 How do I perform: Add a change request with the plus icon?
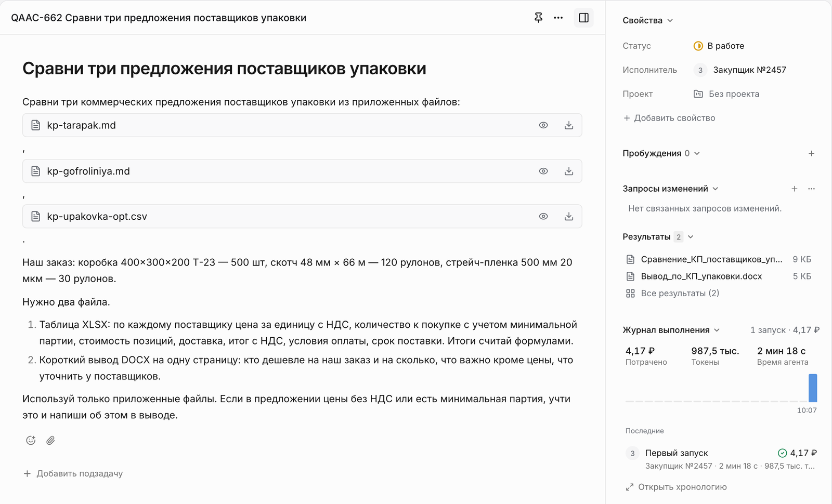click(x=794, y=189)
